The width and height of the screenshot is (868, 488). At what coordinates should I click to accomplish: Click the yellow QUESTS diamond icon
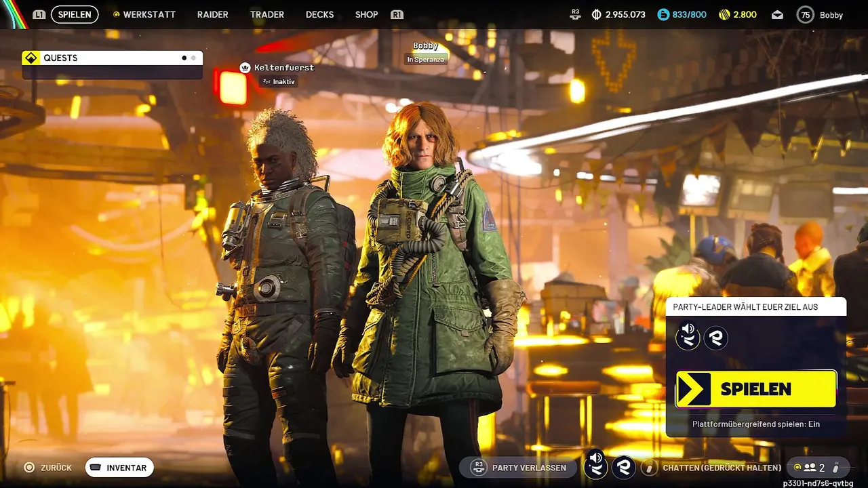31,58
